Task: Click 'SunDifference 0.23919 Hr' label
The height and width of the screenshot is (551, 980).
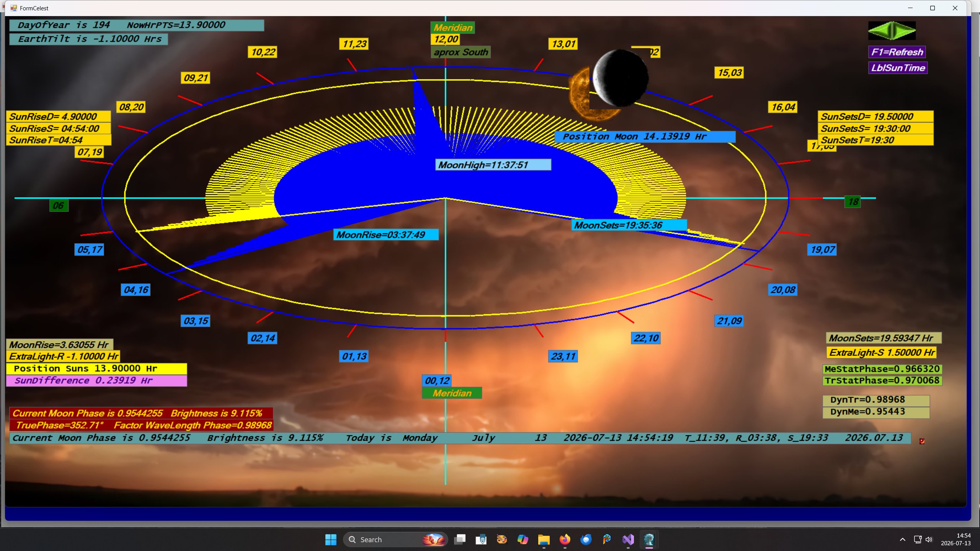Action: tap(96, 380)
